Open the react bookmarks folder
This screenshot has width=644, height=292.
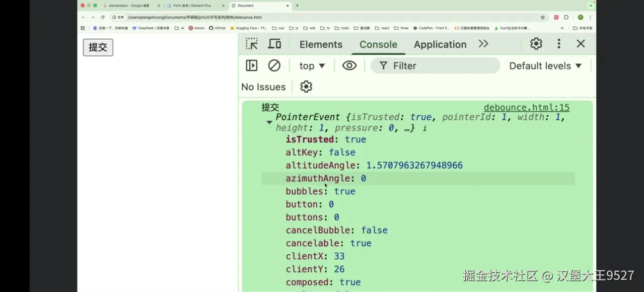click(382, 28)
